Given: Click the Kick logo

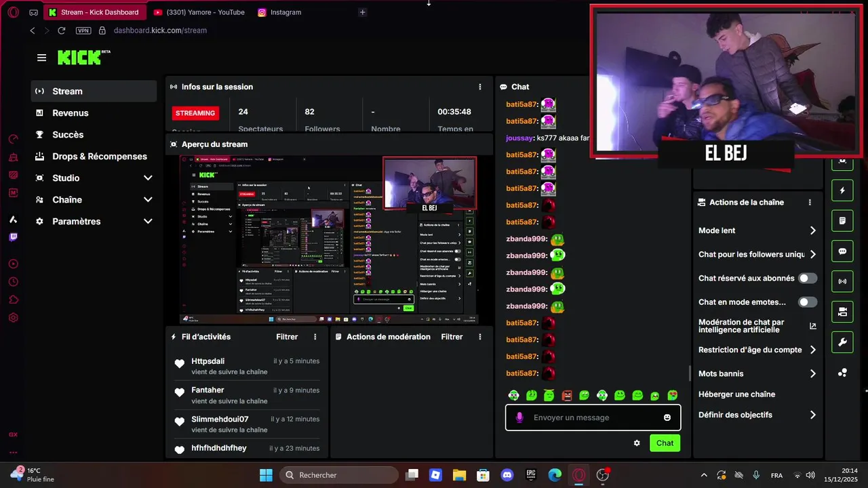Looking at the screenshot, I should pyautogui.click(x=83, y=57).
